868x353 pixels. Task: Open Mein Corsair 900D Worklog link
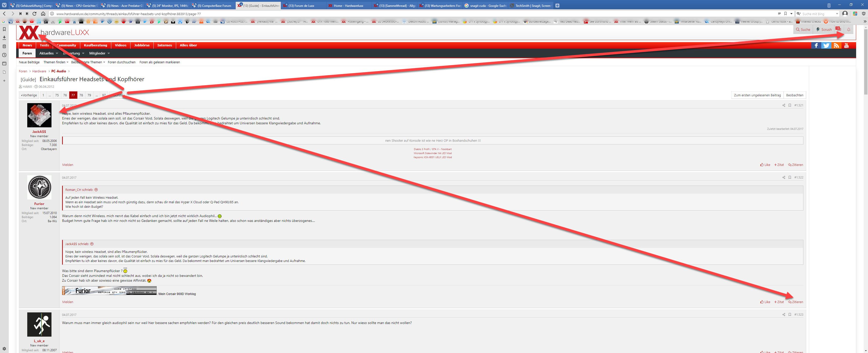coord(177,294)
